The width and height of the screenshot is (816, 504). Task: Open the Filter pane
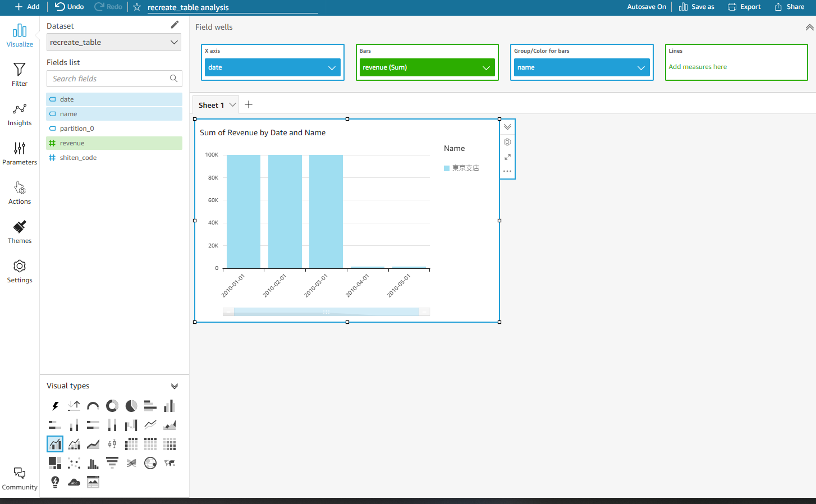(x=20, y=75)
